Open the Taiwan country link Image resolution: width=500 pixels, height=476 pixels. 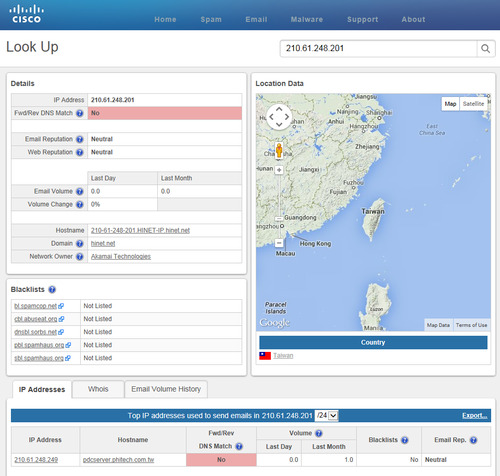tap(283, 356)
